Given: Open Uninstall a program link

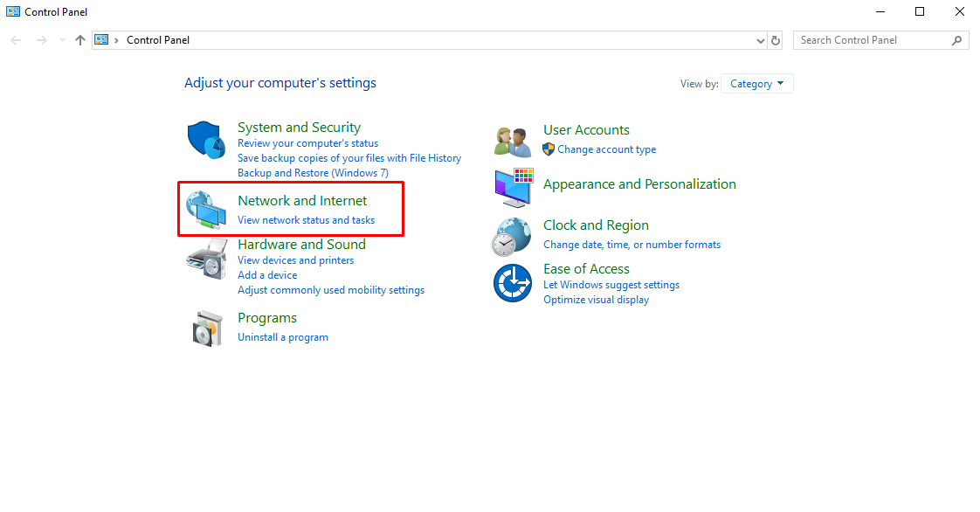Looking at the screenshot, I should click(283, 337).
